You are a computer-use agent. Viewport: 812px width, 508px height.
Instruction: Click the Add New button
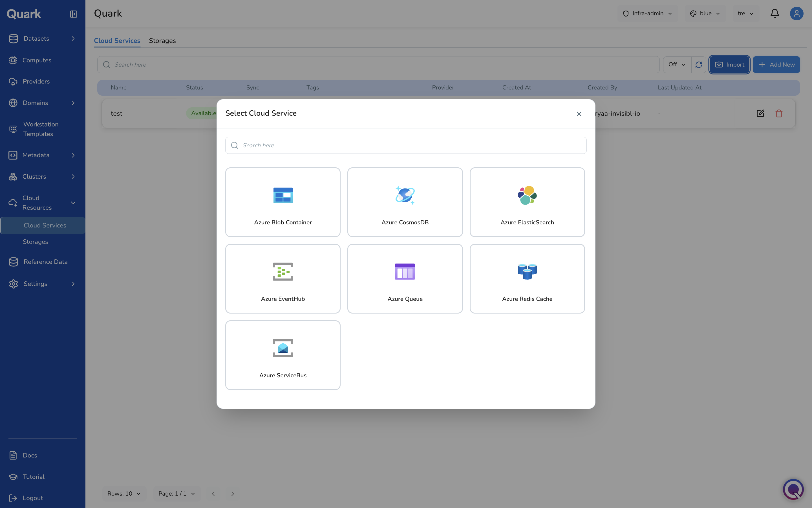(776, 65)
